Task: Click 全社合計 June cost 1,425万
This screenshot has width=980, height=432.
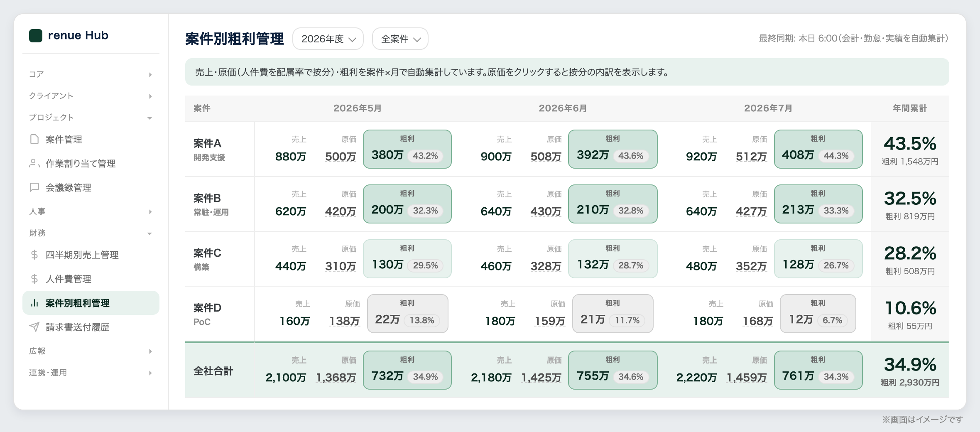Action: (541, 378)
